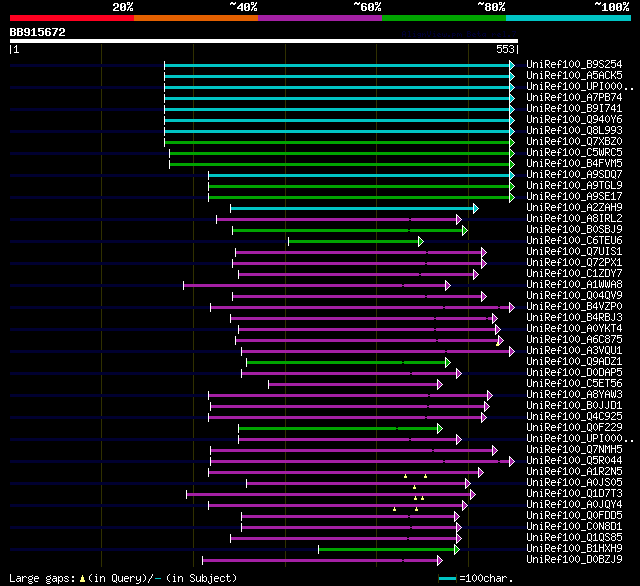
Task: Click the green alignment bar for Q9ADZ1
Action: [346, 363]
